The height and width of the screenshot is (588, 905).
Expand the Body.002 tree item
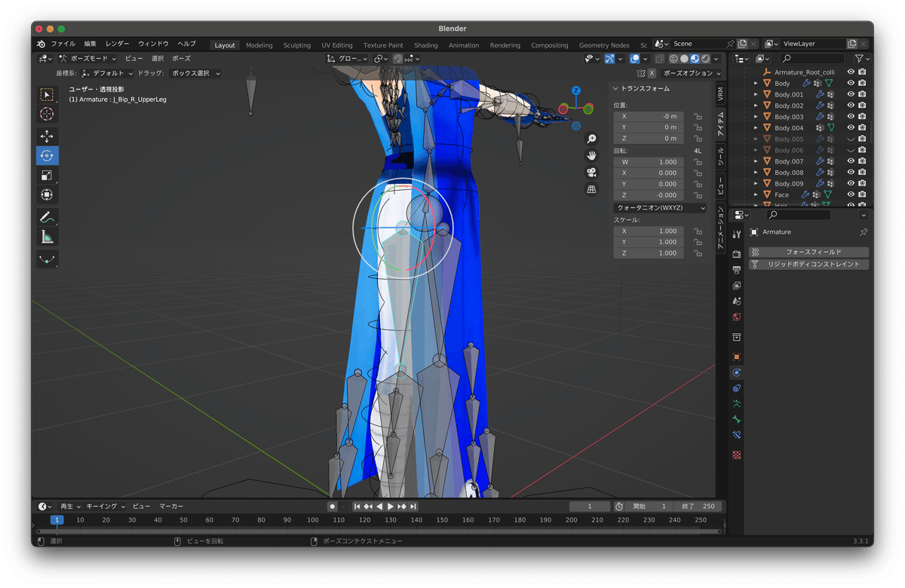click(x=756, y=106)
